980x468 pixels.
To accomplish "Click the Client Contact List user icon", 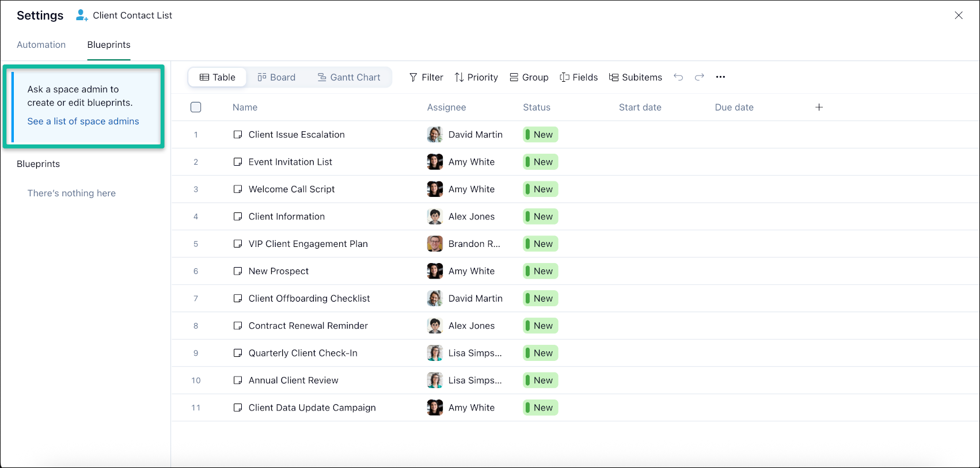I will [82, 16].
